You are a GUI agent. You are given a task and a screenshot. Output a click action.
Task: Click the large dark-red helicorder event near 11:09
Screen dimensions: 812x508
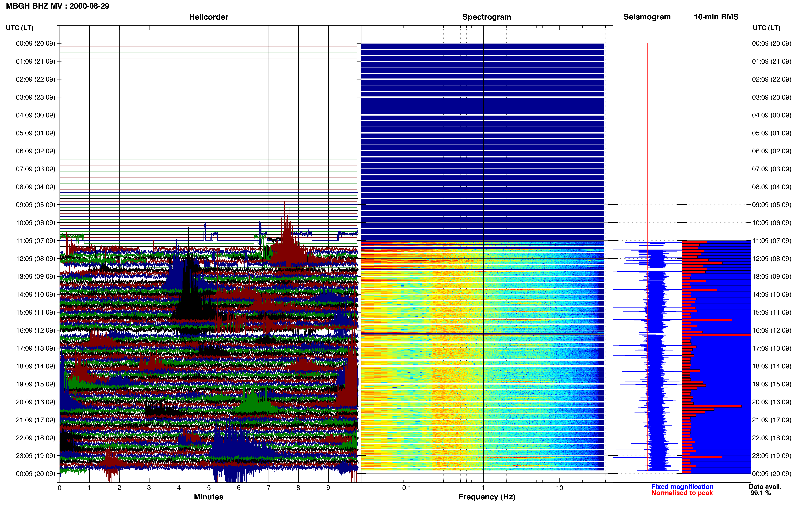[x=287, y=242]
